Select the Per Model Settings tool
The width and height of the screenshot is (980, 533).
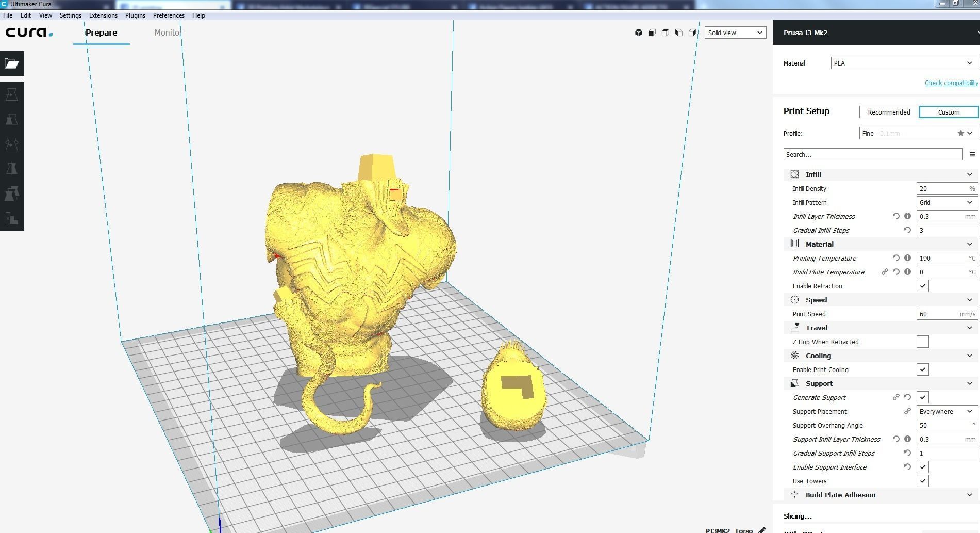tap(12, 193)
